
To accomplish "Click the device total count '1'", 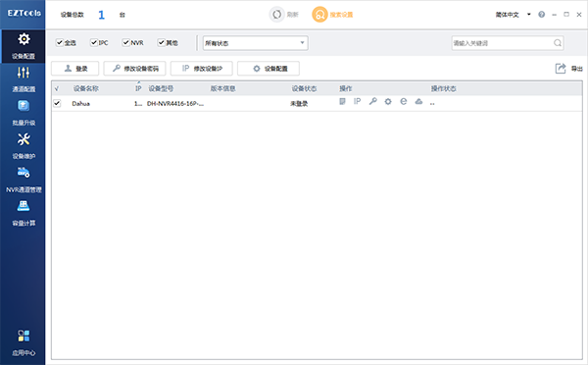I will tap(101, 15).
